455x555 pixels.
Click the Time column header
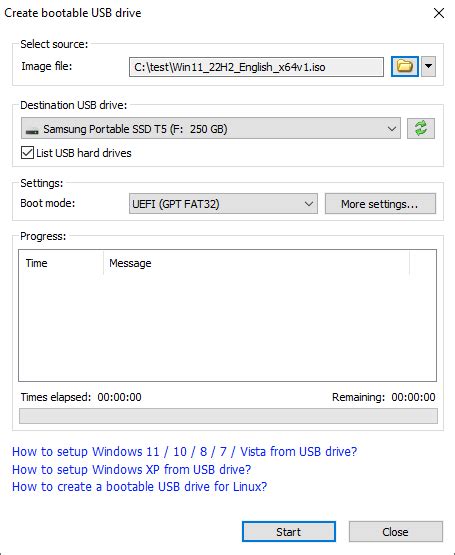[x=61, y=263]
